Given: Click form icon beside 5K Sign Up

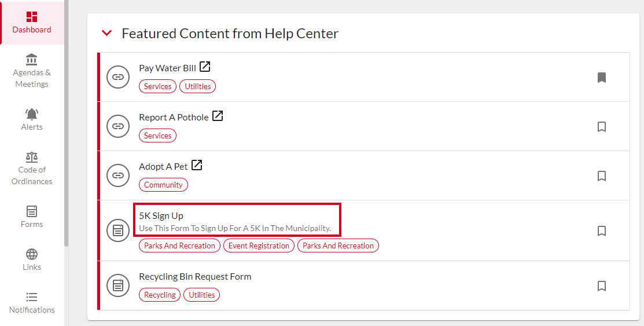Looking at the screenshot, I should 118,230.
